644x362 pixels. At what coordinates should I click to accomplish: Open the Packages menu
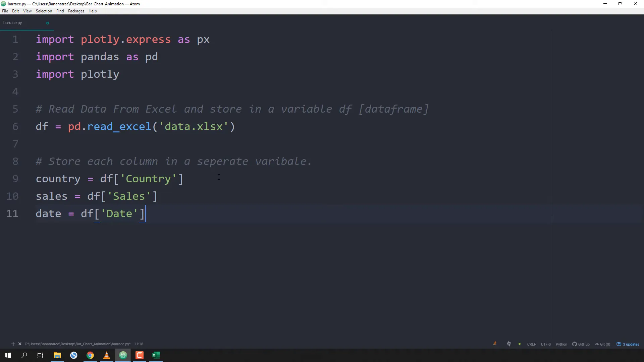76,11
